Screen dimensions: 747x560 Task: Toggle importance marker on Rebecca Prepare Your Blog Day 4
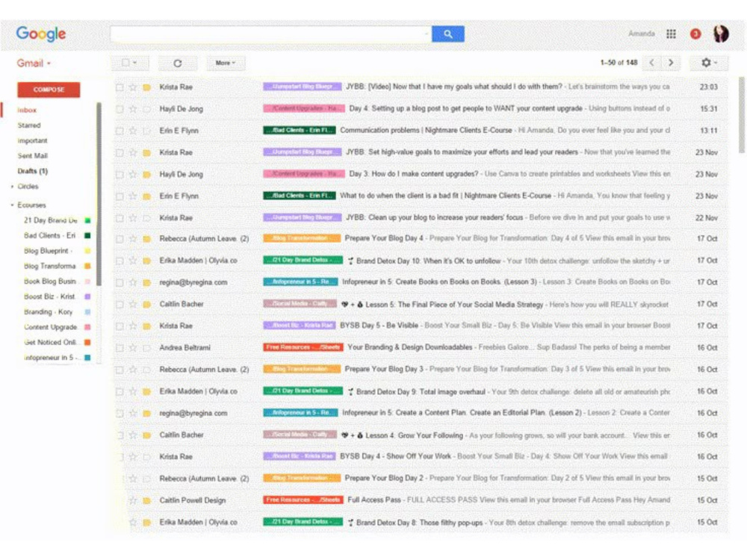click(x=147, y=239)
